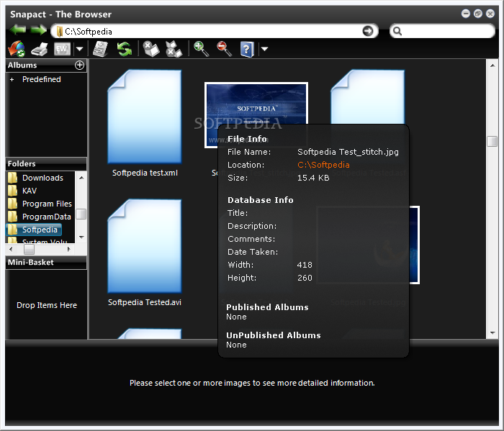Click the main view scroll down arrow
Image resolution: width=504 pixels, height=431 pixels.
[x=492, y=333]
